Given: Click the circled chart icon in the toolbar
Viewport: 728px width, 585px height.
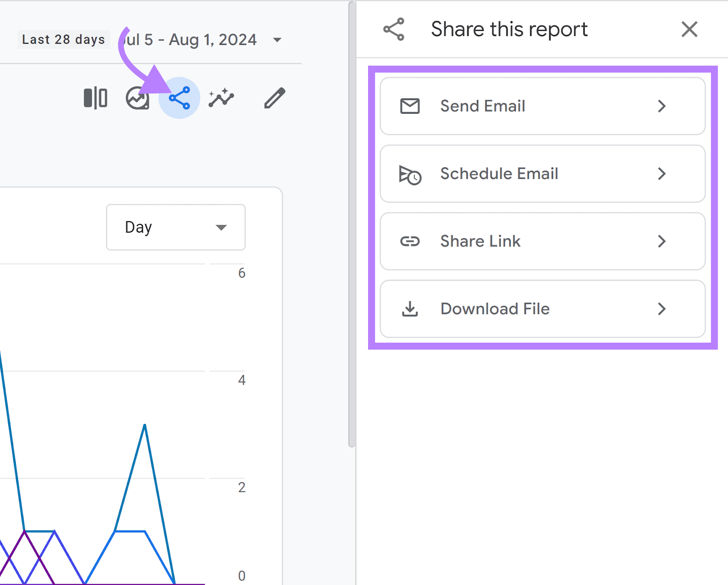Looking at the screenshot, I should (136, 97).
